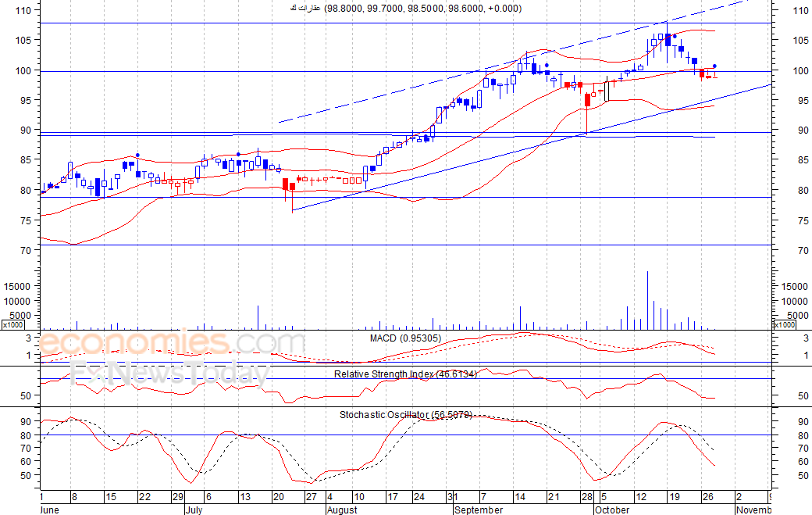Click the 70 label on the left price axis
812x515 pixels.
26,250
